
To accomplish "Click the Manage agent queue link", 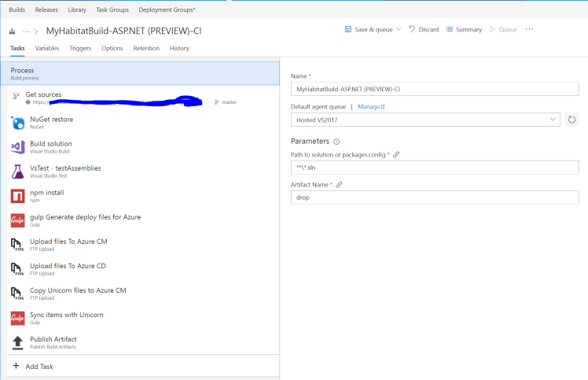I will click(x=371, y=106).
